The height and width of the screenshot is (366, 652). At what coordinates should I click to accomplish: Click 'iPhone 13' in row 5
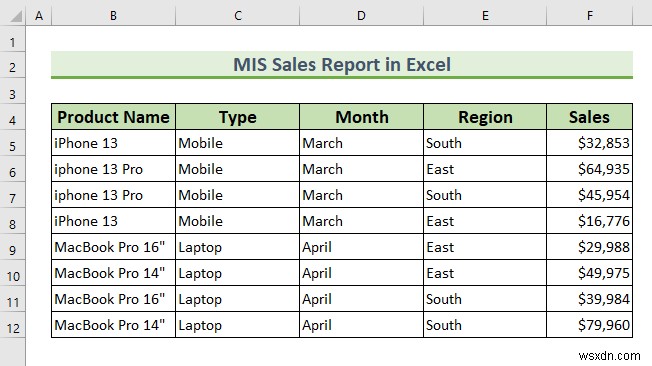[86, 143]
